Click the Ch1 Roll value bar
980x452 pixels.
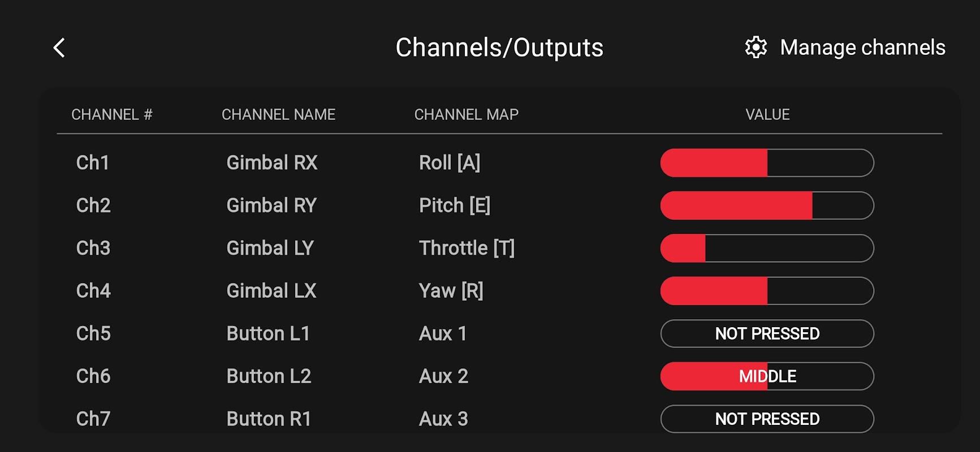tap(767, 163)
